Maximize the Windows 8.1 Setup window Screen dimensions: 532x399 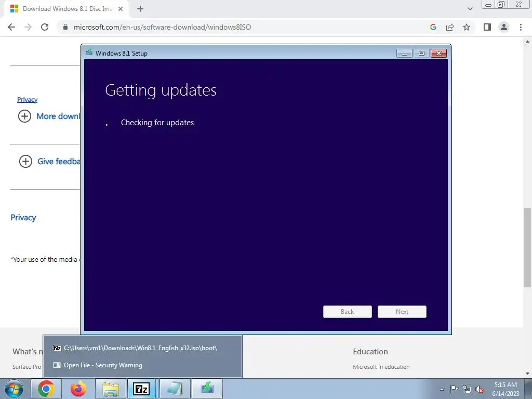coord(421,54)
